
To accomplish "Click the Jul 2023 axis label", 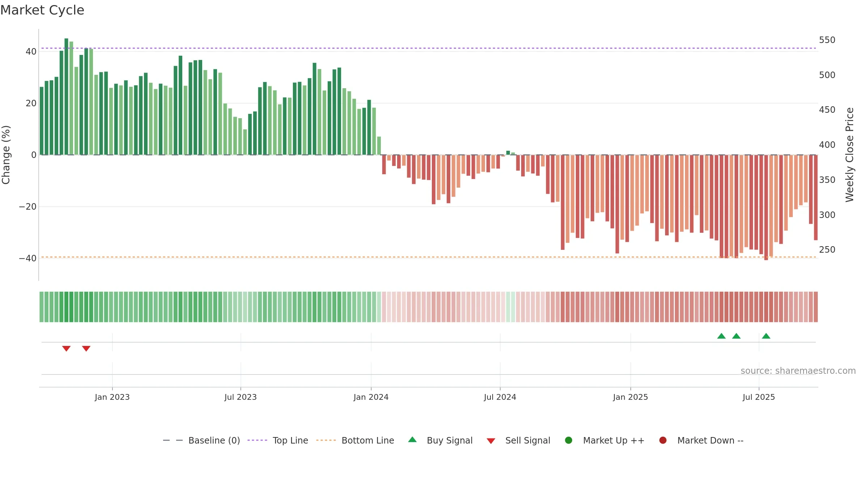I will pyautogui.click(x=241, y=397).
